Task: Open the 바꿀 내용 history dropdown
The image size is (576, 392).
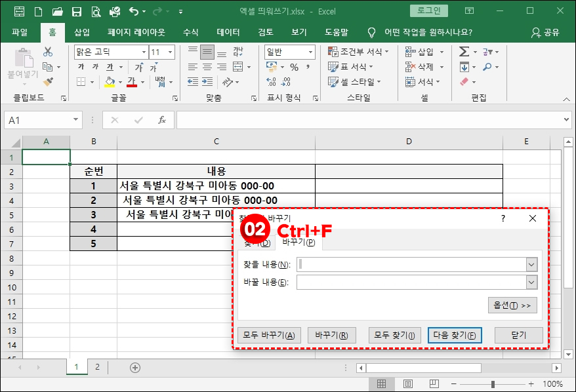Action: tap(531, 283)
